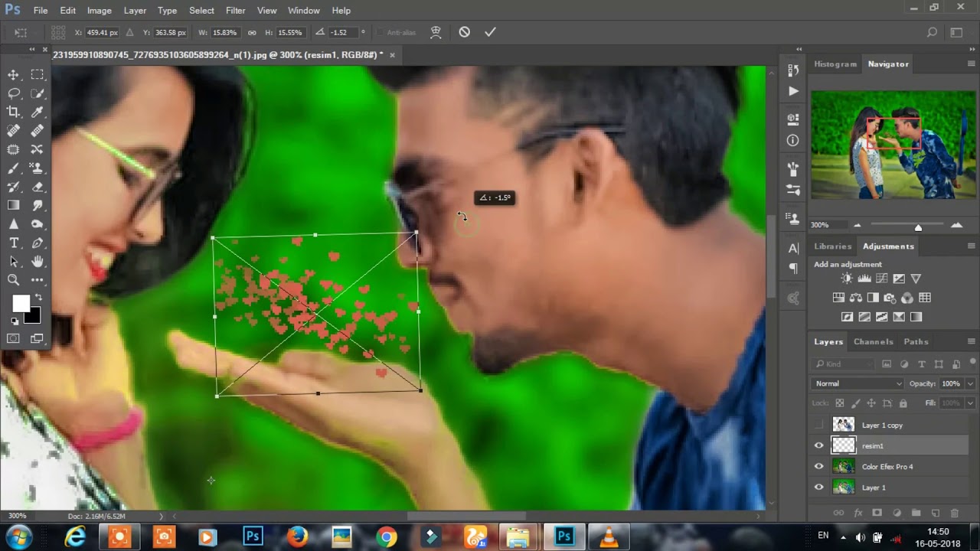The image size is (980, 551).
Task: Select the Brush tool
Action: coord(13,168)
